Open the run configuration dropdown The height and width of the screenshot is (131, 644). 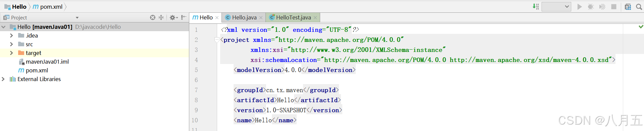[556, 6]
